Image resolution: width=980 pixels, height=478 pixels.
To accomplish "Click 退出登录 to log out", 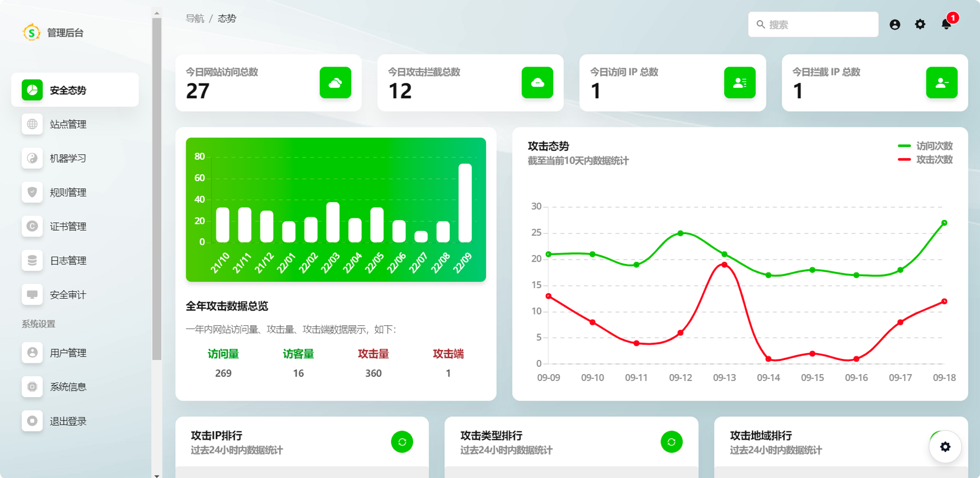I will tap(75, 421).
